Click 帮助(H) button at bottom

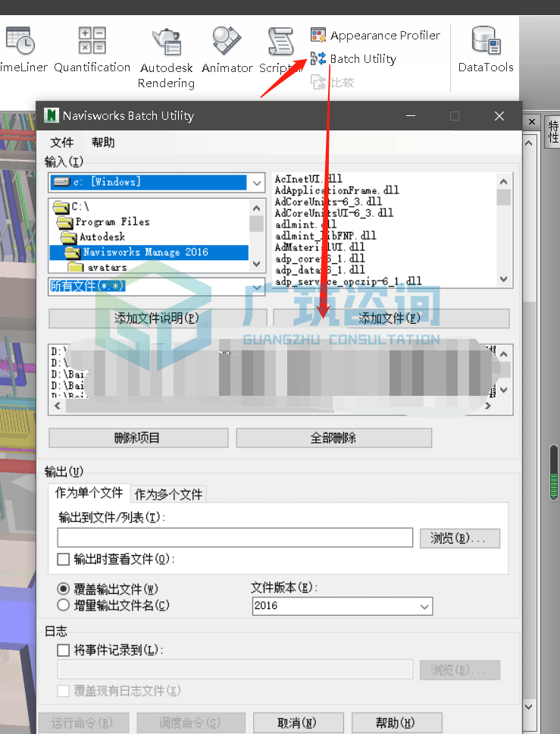coord(396,723)
